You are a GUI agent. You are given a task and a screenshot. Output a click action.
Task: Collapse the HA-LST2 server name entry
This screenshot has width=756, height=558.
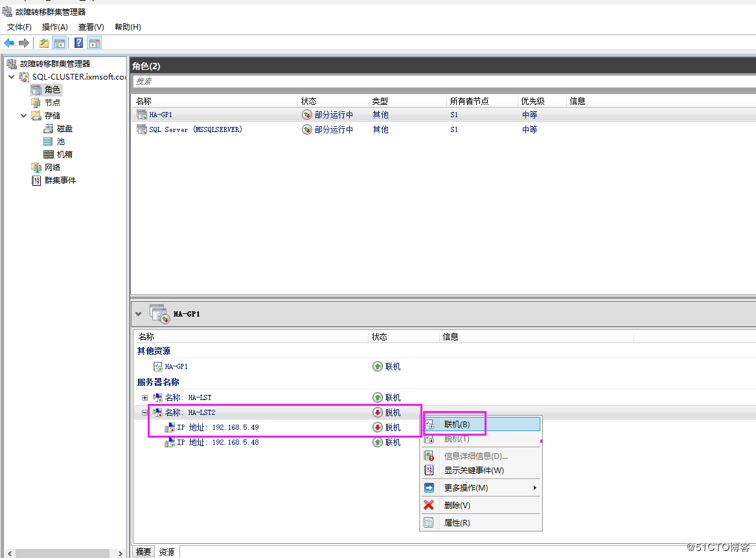(x=144, y=412)
